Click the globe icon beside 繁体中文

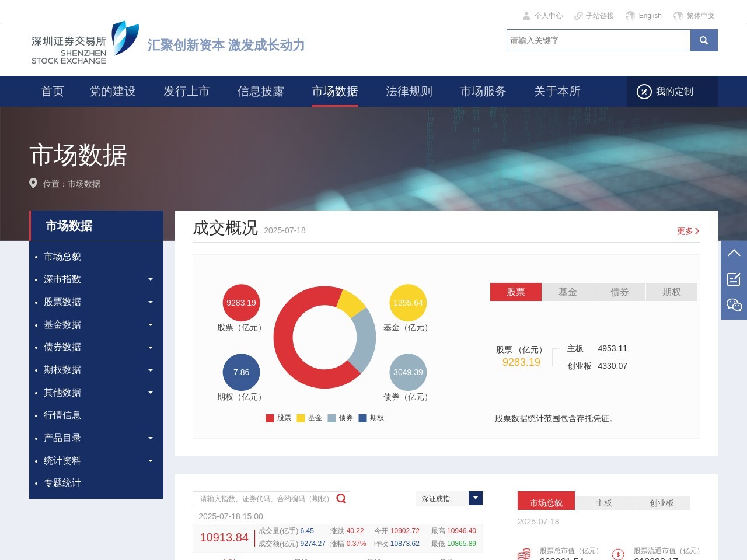pos(678,16)
